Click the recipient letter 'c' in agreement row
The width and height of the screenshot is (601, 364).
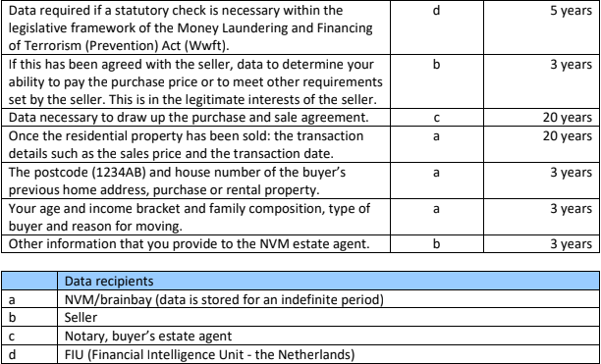(x=436, y=119)
